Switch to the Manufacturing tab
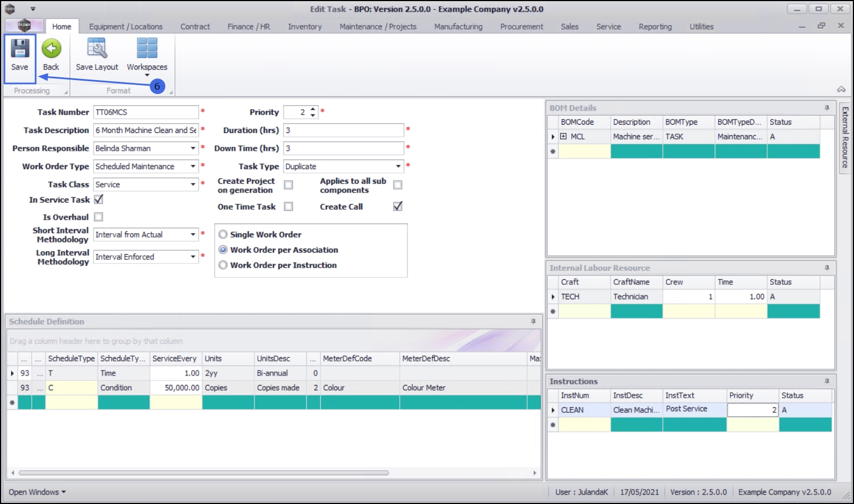 pyautogui.click(x=458, y=27)
